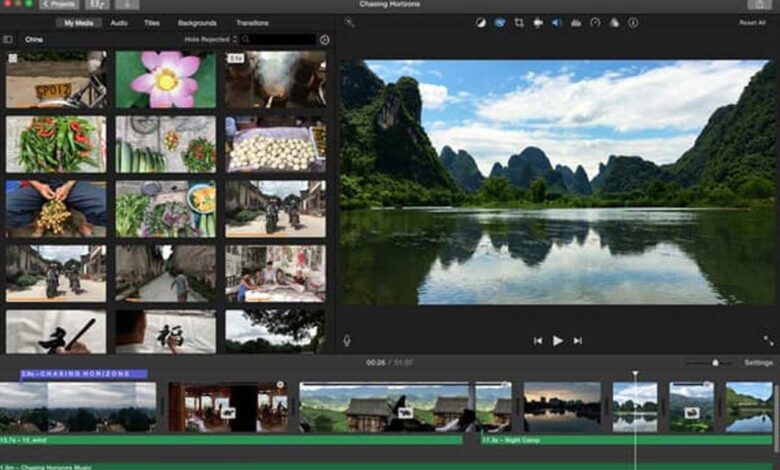Toggle fullscreen playback in viewer
Viewport: 780px width, 470px height.
pos(768,341)
